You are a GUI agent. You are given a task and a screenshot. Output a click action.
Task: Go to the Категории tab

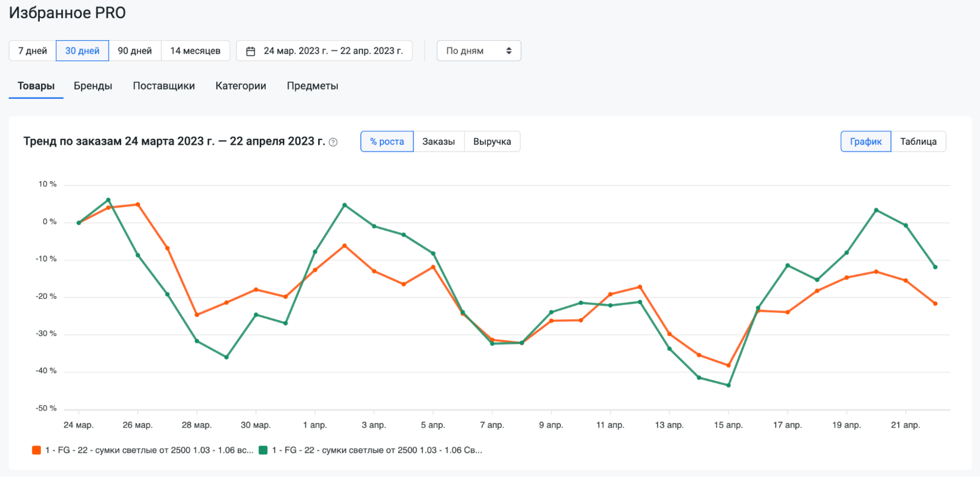(x=241, y=86)
